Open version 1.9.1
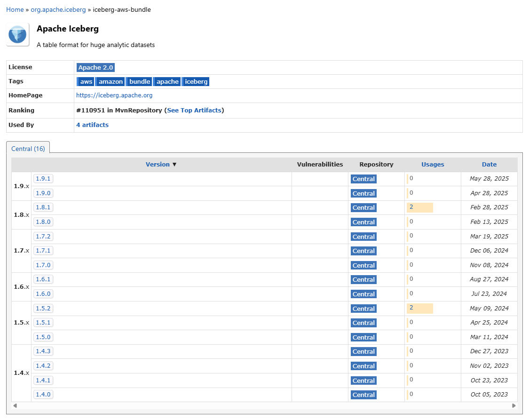529x420 pixels. click(43, 178)
